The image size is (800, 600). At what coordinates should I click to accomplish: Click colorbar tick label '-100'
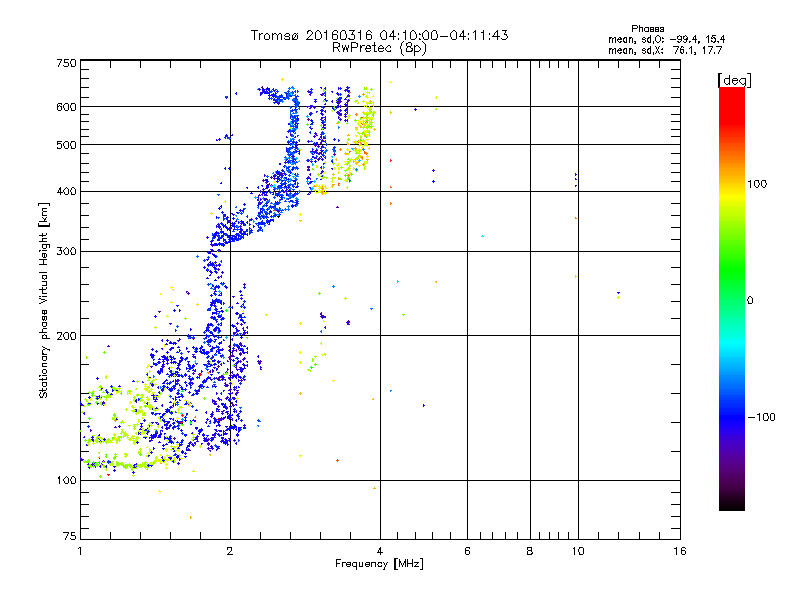click(762, 417)
